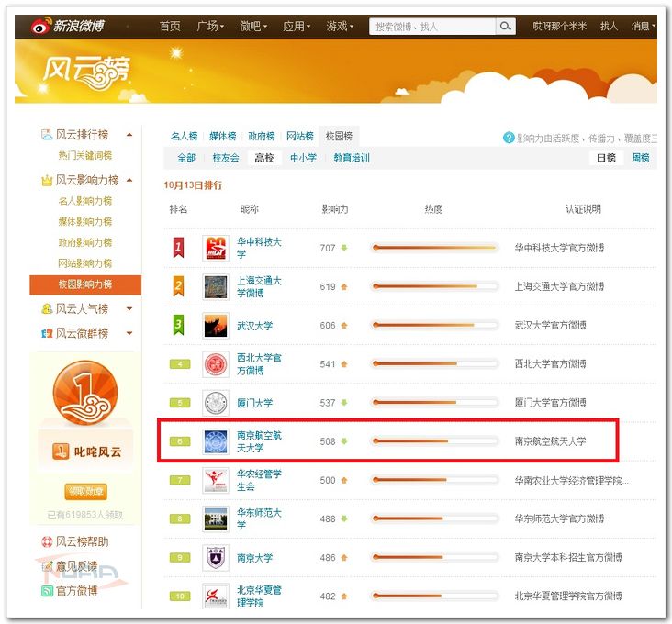This screenshot has height=624, width=672.
Task: Click the search magnifier button
Action: (506, 27)
